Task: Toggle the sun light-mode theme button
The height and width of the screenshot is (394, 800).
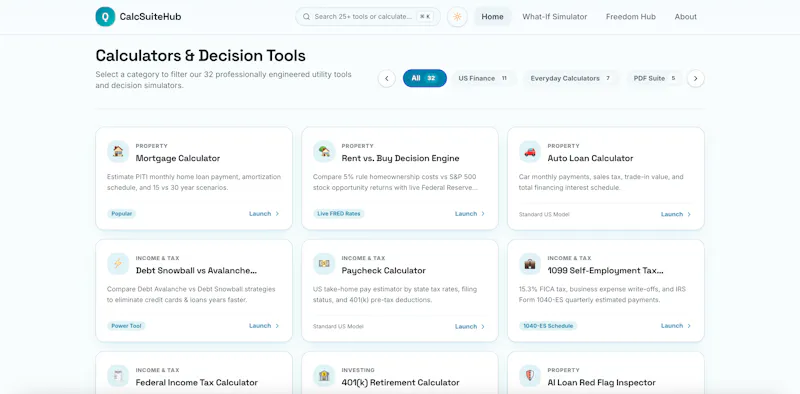Action: coord(457,17)
